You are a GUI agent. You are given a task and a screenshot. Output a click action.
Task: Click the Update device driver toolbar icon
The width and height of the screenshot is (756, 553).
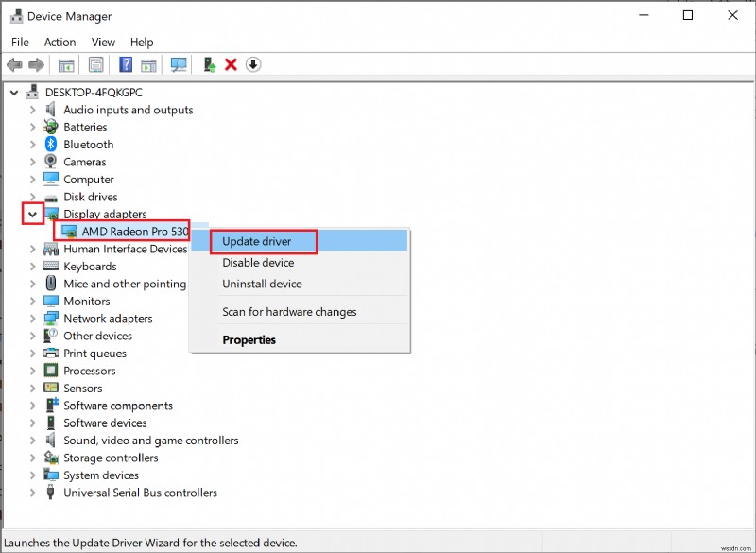tap(209, 64)
